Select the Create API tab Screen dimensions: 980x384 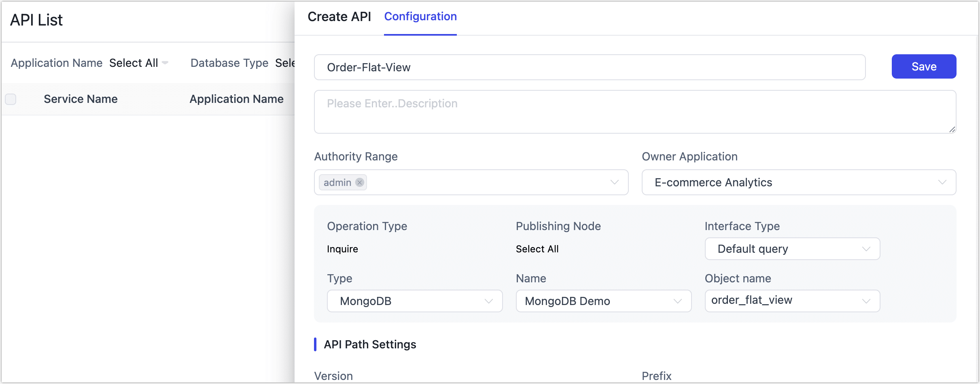pos(340,16)
